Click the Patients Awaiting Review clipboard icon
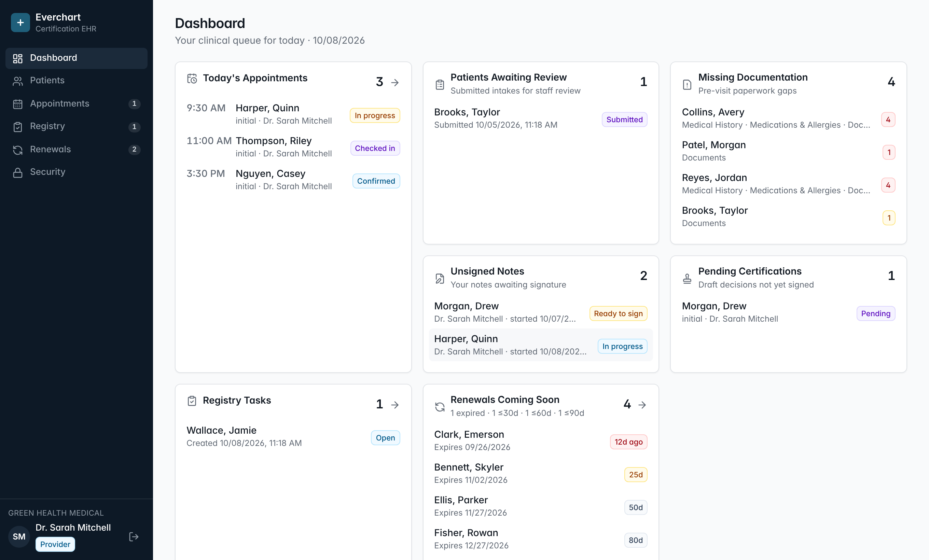 pyautogui.click(x=440, y=84)
